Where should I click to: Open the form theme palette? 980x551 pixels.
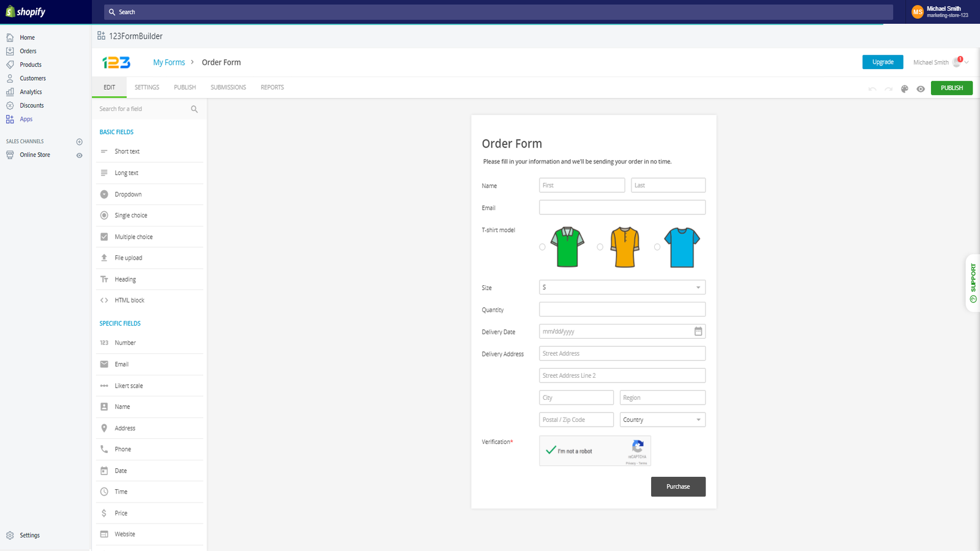tap(905, 88)
